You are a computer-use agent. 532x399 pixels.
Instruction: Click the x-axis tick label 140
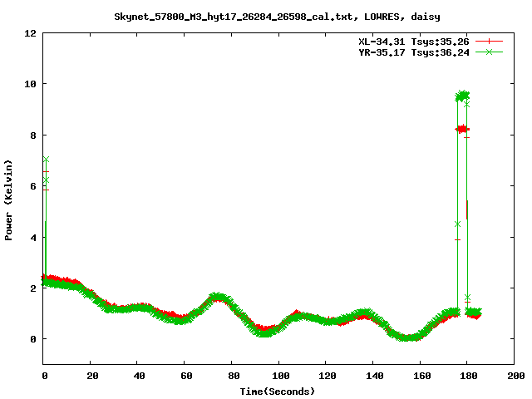pyautogui.click(x=375, y=376)
